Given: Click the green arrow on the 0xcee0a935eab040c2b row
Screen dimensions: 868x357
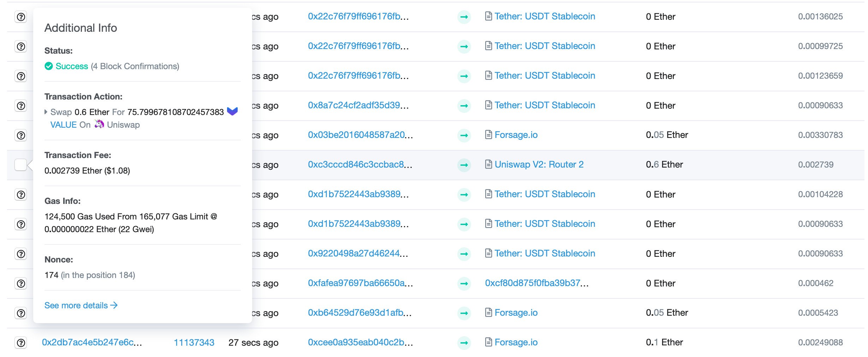Looking at the screenshot, I should (464, 343).
